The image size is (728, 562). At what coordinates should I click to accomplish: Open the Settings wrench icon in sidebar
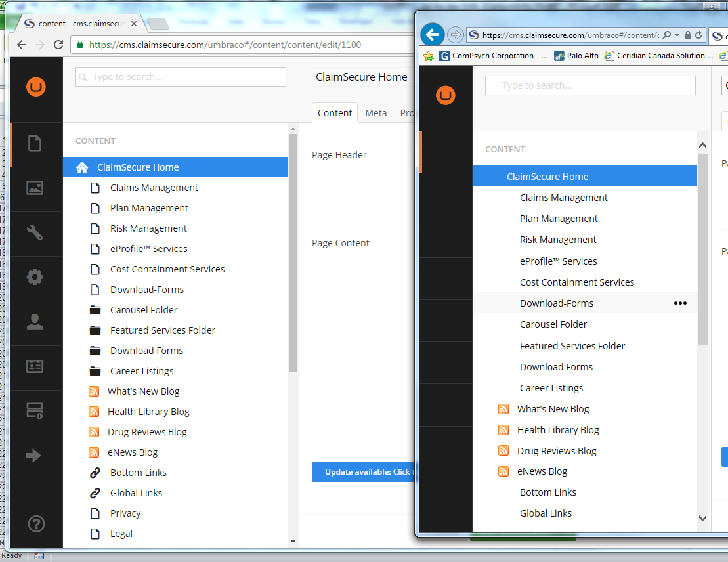[x=35, y=232]
